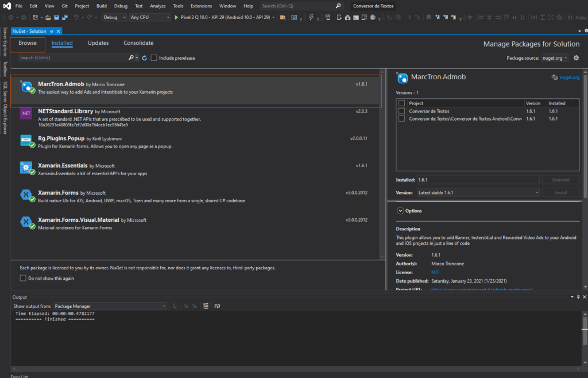Click the Visual Studio top Search box

[x=302, y=6]
